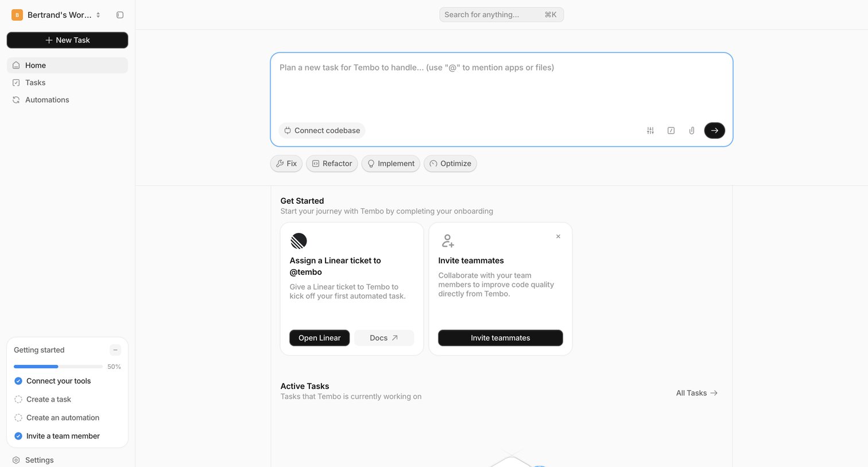868x467 pixels.
Task: Click Connect codebase button
Action: pos(322,131)
